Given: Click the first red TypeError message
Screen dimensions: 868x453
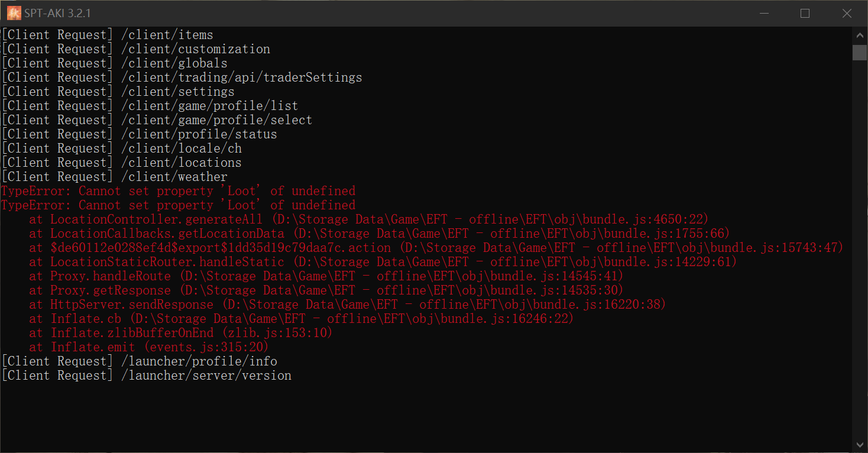Looking at the screenshot, I should click(x=178, y=191).
